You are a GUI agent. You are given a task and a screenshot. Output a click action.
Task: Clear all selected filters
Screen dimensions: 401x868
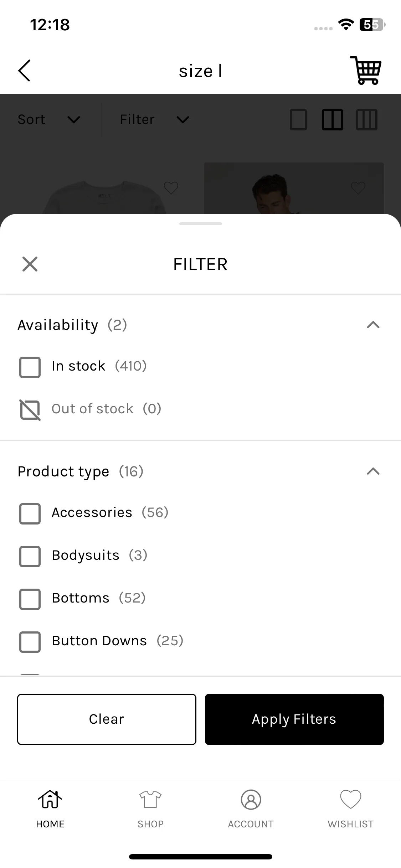[107, 719]
